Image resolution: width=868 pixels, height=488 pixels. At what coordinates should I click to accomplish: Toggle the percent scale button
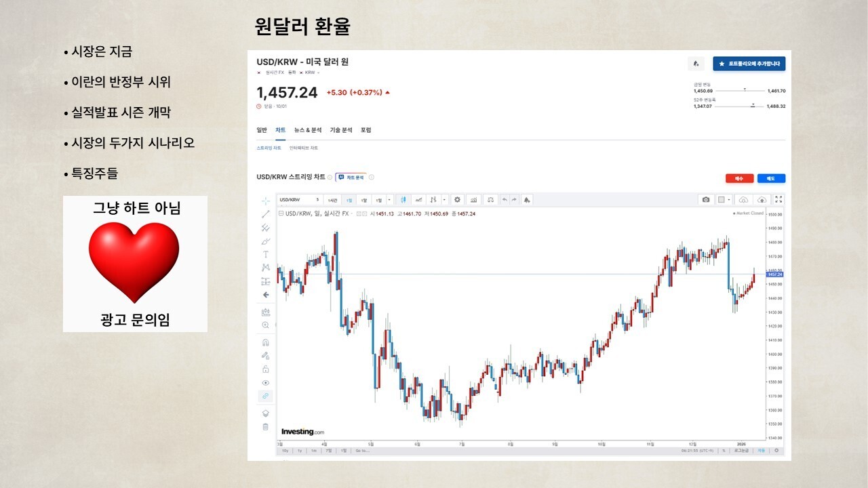pos(724,450)
